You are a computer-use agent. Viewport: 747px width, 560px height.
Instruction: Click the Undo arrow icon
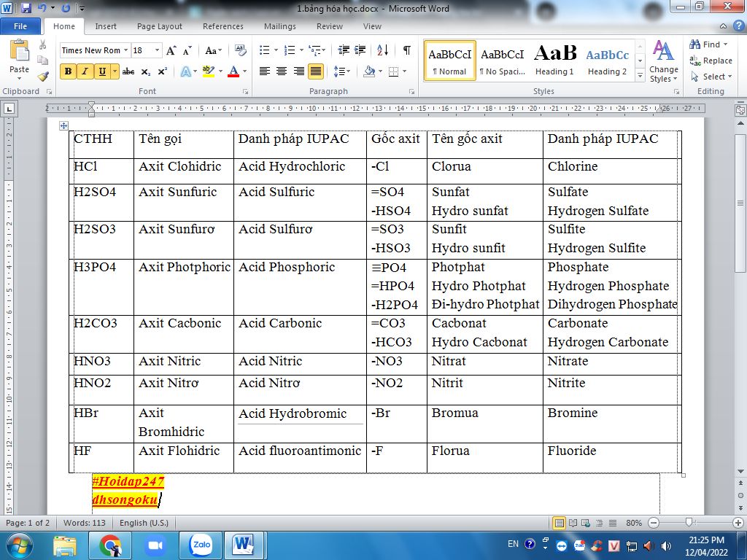[42, 8]
